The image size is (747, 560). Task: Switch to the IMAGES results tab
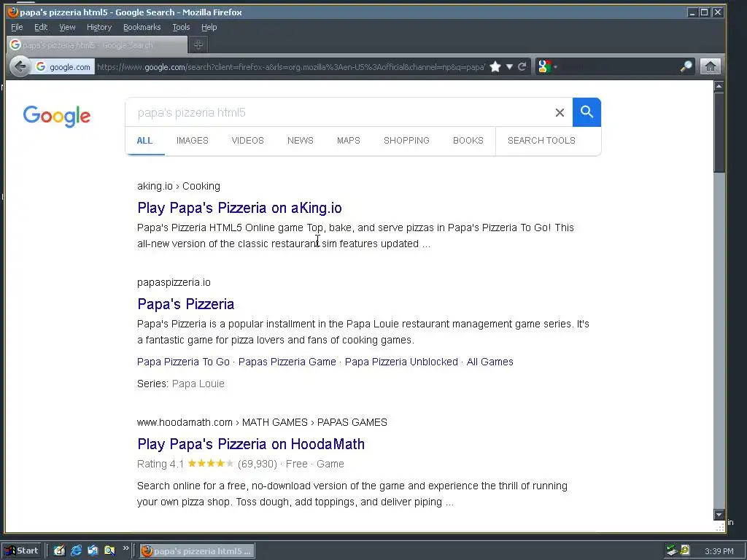point(193,141)
